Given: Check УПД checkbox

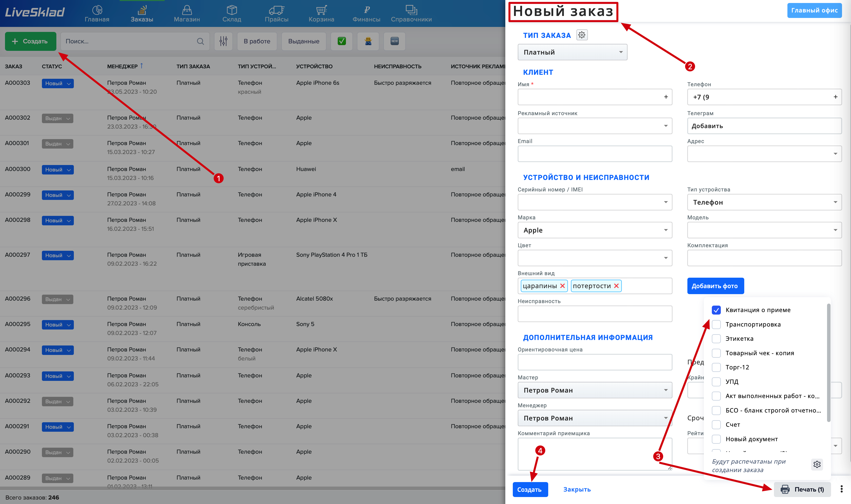Looking at the screenshot, I should click(x=716, y=382).
